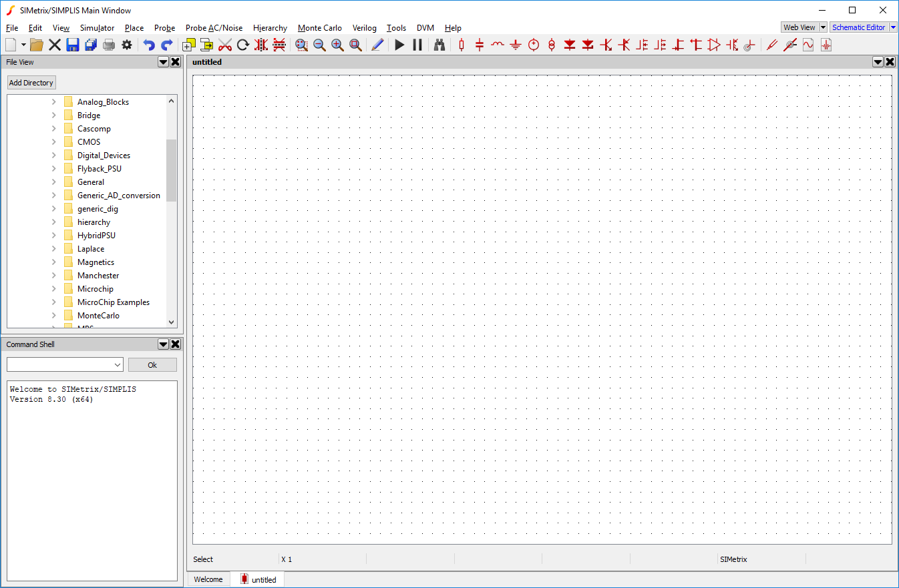Image resolution: width=899 pixels, height=588 pixels.
Task: Place a voltage source circle icon
Action: tap(534, 45)
